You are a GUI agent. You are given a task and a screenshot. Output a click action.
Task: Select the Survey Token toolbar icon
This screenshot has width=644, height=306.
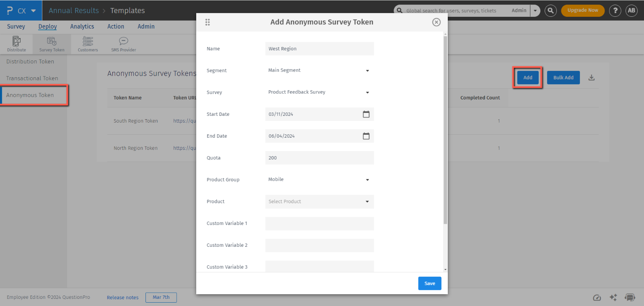point(52,44)
